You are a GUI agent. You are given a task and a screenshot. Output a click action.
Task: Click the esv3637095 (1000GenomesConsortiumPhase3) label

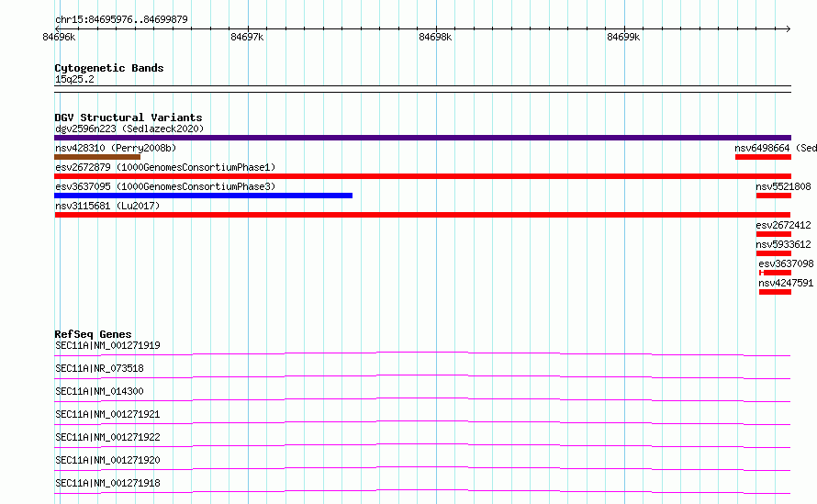165,186
